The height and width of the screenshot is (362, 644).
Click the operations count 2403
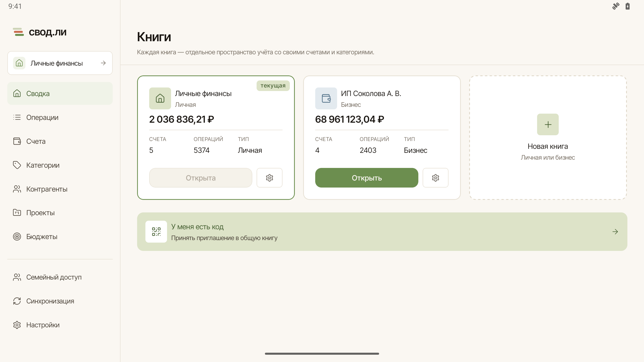[x=368, y=150]
